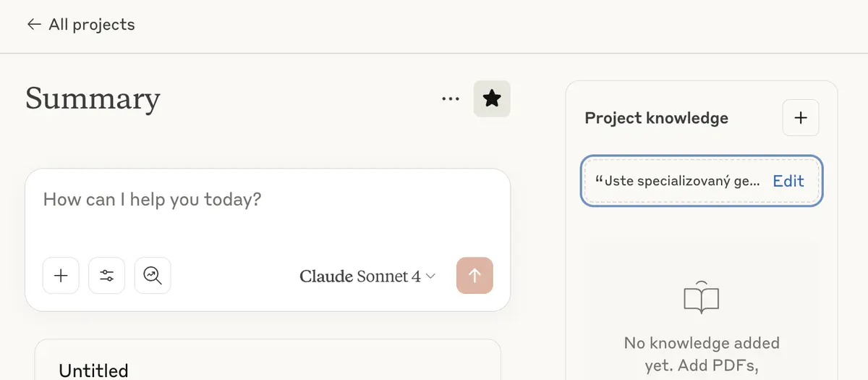Image resolution: width=868 pixels, height=380 pixels.
Task: Click the back arrow beside All projects
Action: click(x=33, y=25)
